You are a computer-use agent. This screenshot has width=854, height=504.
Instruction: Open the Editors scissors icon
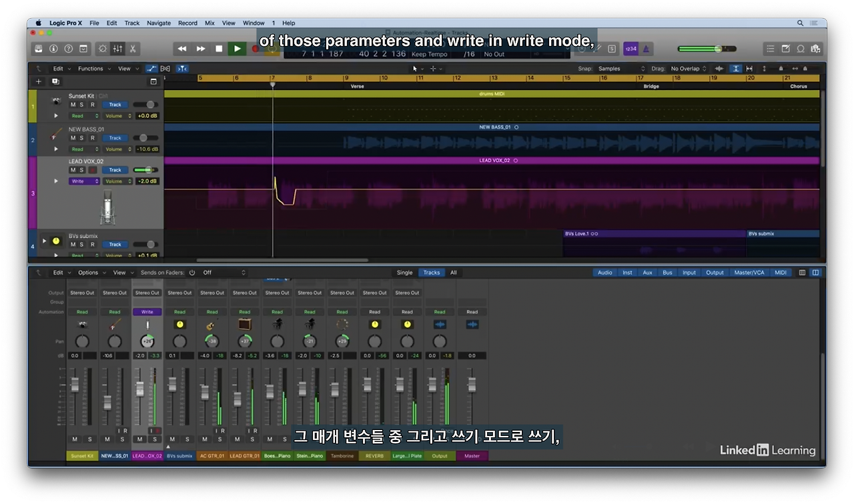pyautogui.click(x=133, y=49)
